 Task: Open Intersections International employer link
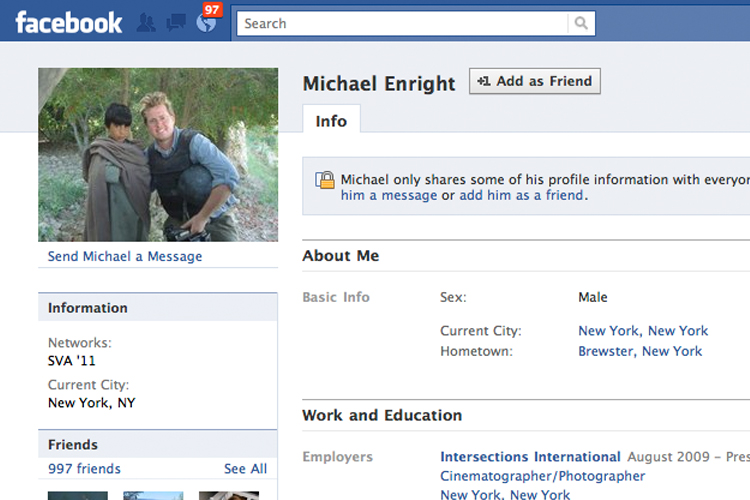pos(530,456)
